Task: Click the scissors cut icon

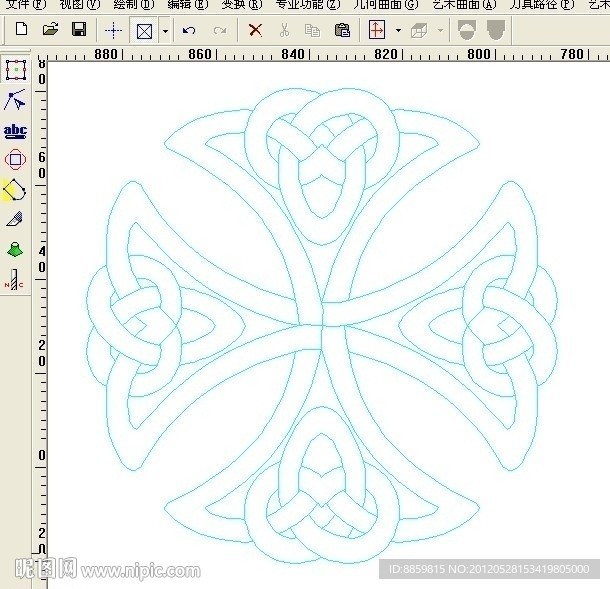Action: click(284, 30)
